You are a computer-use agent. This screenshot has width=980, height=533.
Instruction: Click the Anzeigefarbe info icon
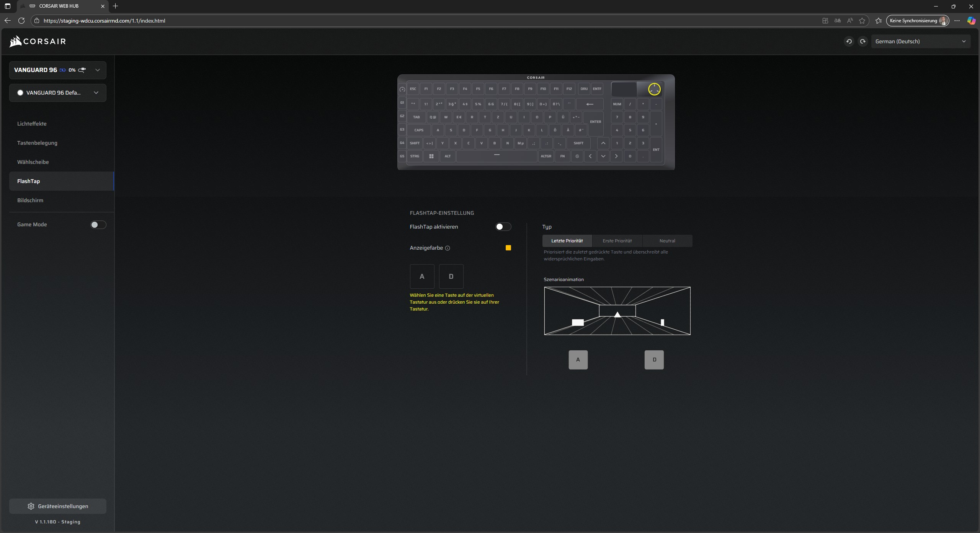(448, 248)
